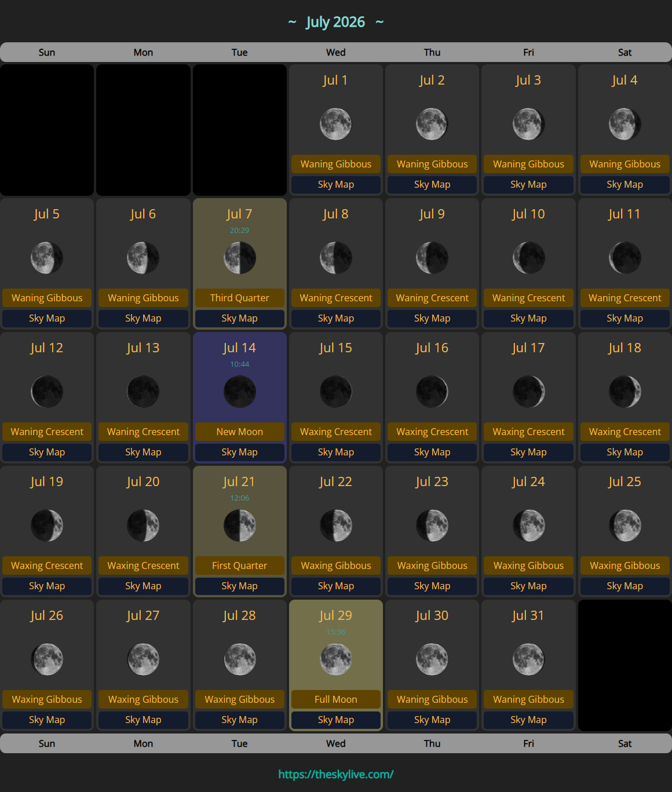Click the Sun column header
This screenshot has width=672, height=792.
47,52
